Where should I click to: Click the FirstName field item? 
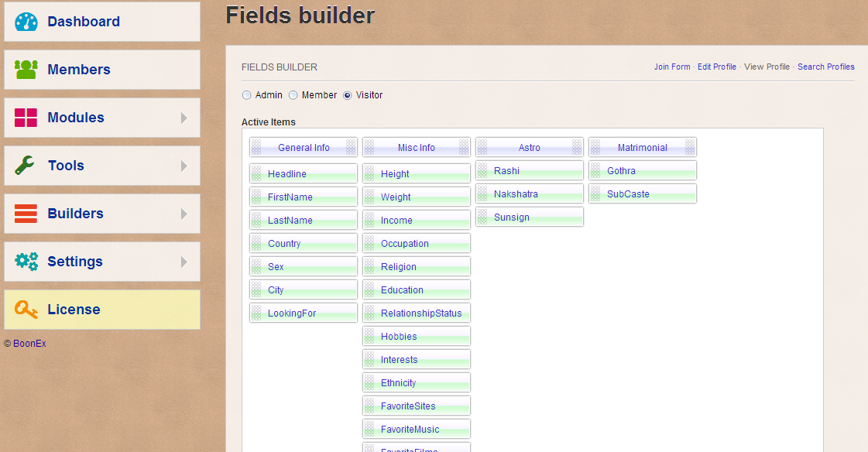[304, 197]
